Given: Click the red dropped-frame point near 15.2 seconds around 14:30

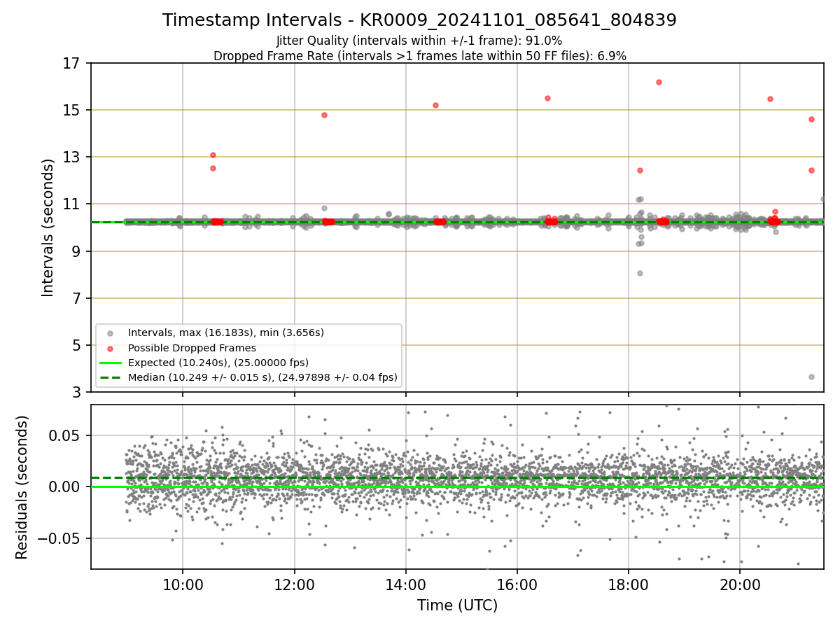Looking at the screenshot, I should click(435, 105).
